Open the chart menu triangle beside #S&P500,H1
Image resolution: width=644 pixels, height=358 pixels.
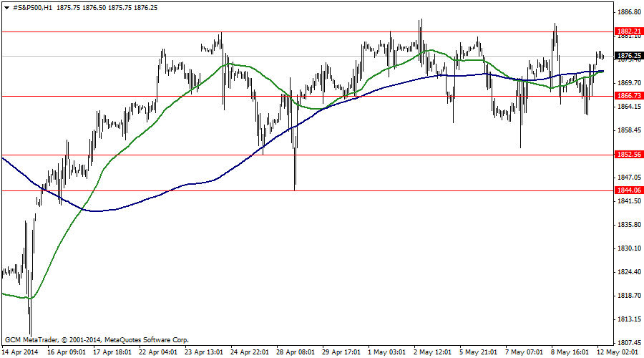tap(6, 8)
